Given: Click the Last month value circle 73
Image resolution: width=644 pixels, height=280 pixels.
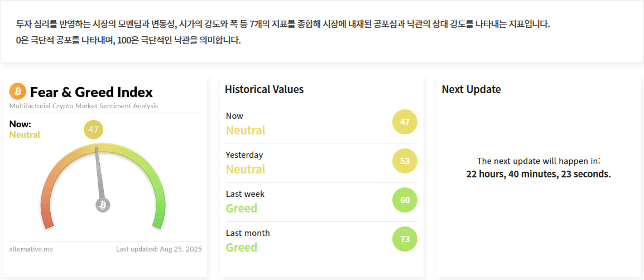Looking at the screenshot, I should pyautogui.click(x=405, y=239).
